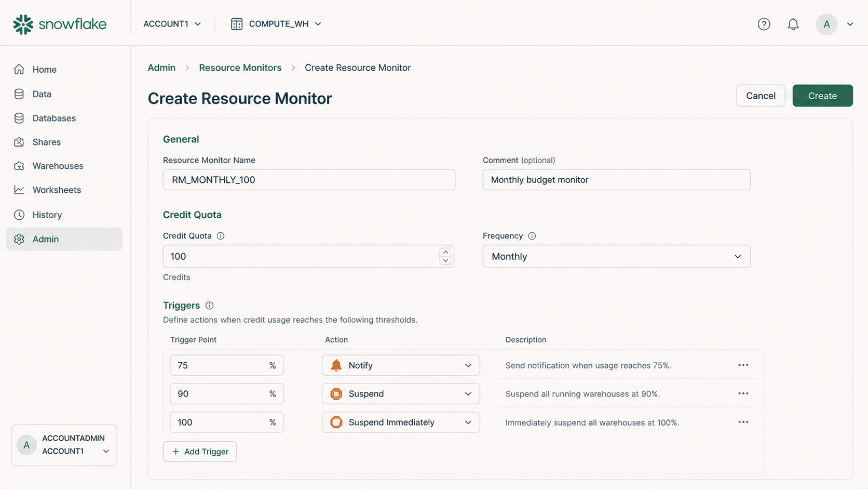Expand the user menu chevron
Screen dimensions: 868x489
click(850, 24)
